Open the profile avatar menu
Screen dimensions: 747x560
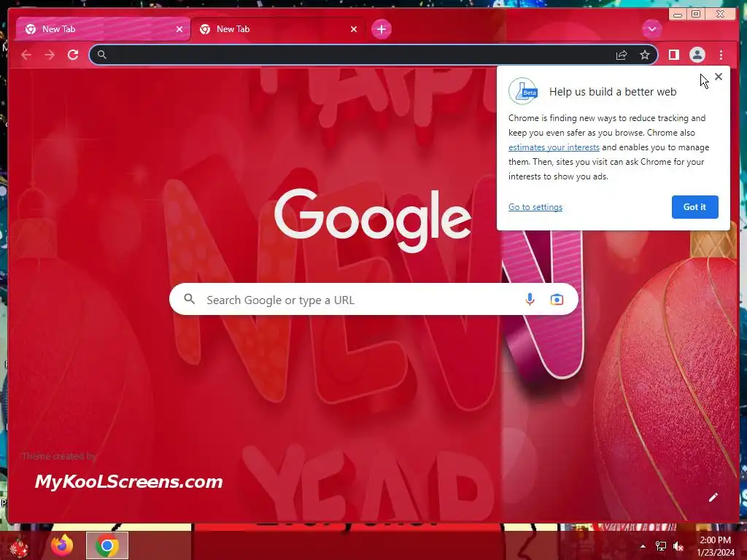(x=697, y=55)
